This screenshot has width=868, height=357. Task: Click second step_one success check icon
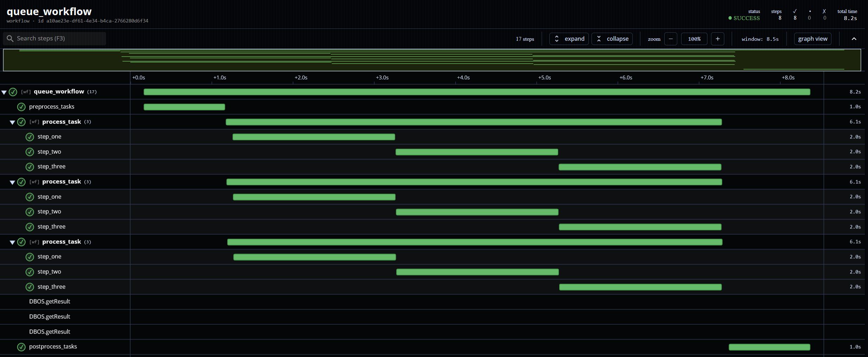(30, 197)
